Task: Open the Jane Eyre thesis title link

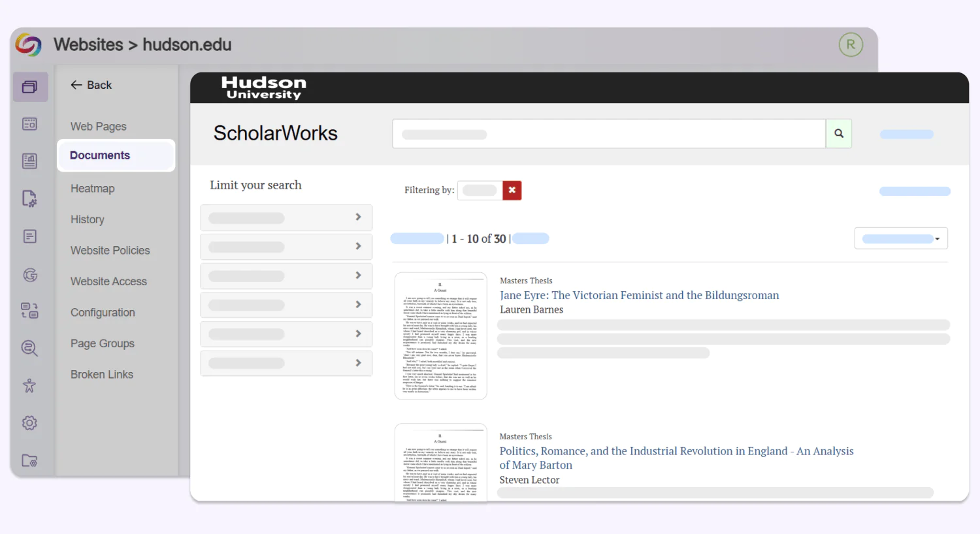Action: pyautogui.click(x=640, y=295)
